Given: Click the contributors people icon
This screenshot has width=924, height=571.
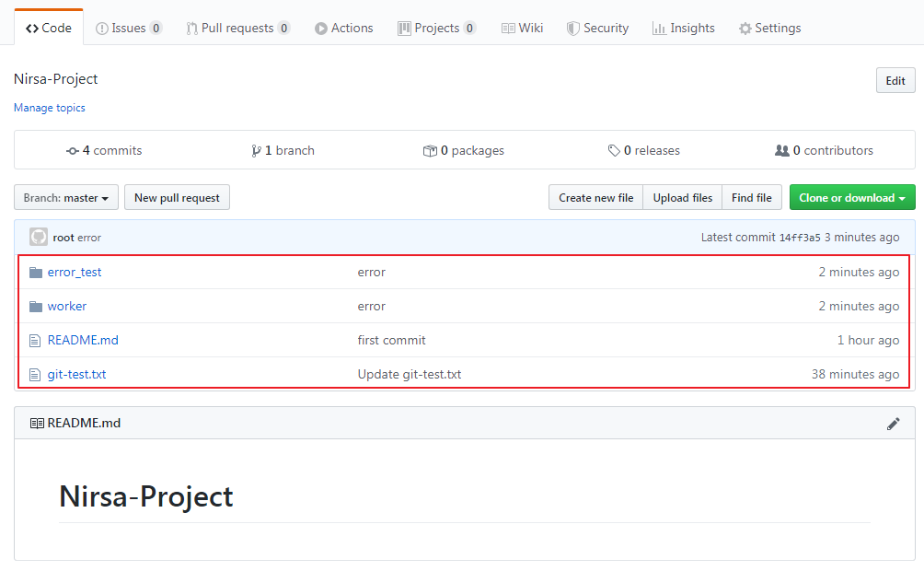Looking at the screenshot, I should [x=780, y=150].
